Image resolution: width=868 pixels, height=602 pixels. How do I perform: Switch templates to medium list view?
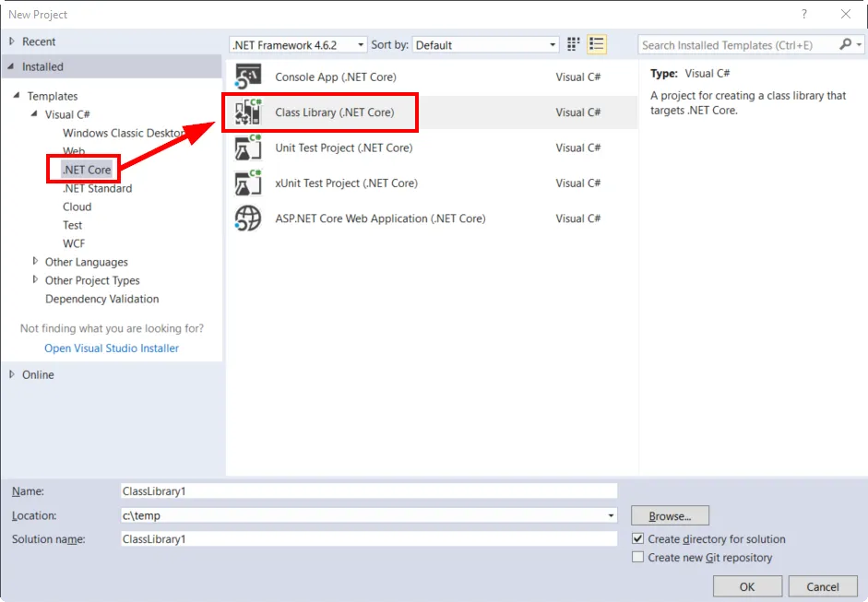tap(597, 44)
